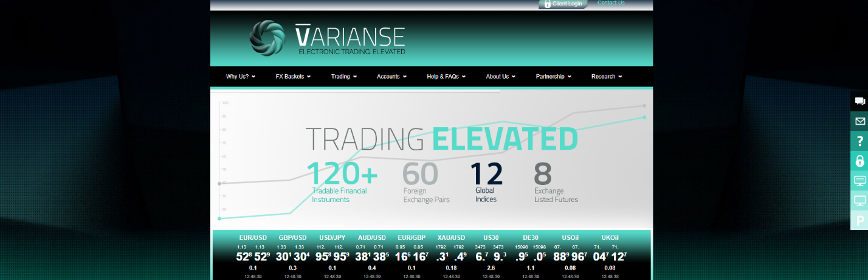The image size is (868, 280).
Task: Click the Tradable Financial Instruments caption
Action: (x=340, y=195)
